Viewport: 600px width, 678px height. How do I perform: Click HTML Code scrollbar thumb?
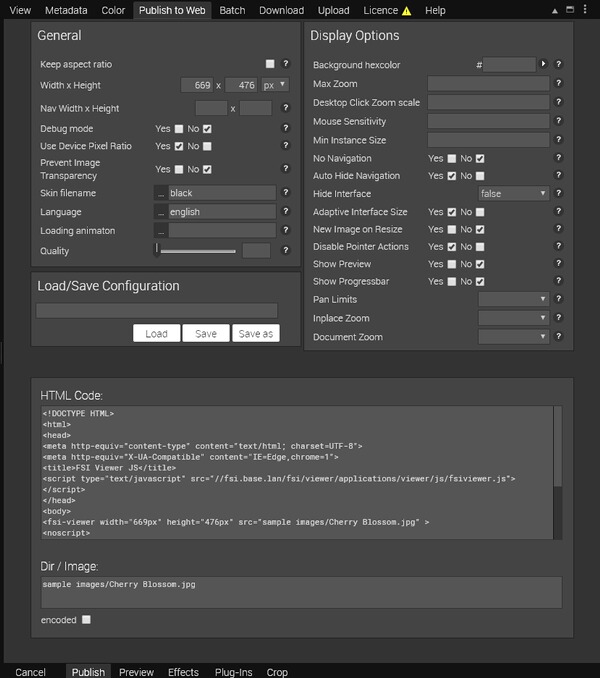pyautogui.click(x=558, y=447)
